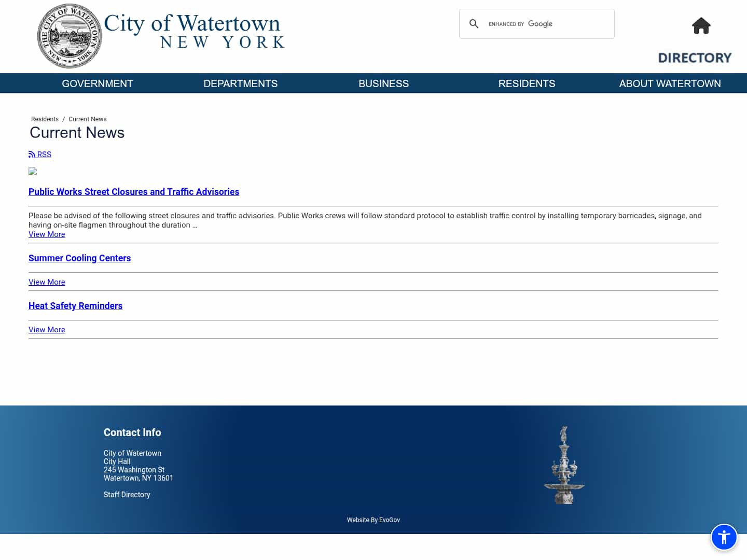Click the Contact Info heading

[132, 432]
